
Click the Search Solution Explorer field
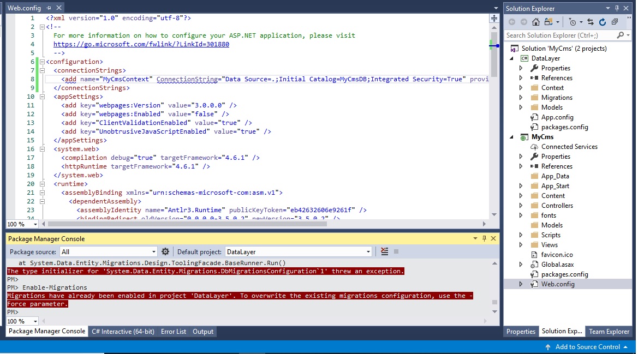[559, 35]
